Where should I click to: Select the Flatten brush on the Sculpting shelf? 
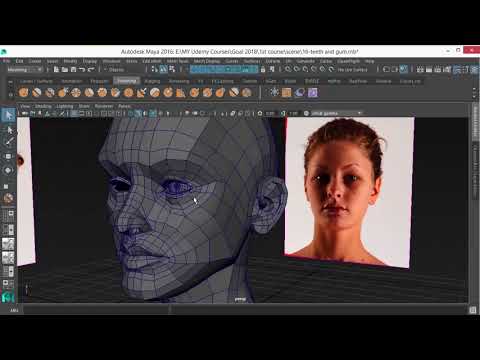click(89, 92)
